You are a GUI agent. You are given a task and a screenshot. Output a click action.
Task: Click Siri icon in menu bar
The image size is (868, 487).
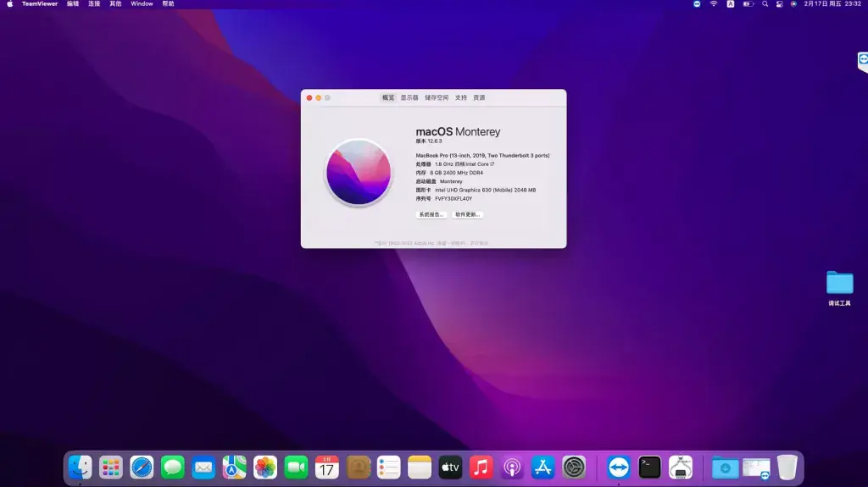(x=793, y=4)
